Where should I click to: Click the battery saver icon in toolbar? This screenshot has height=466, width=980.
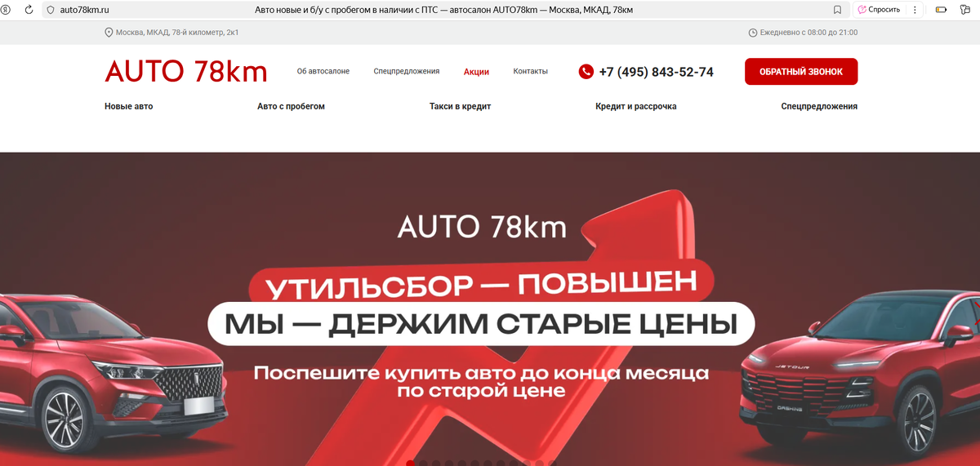tap(941, 10)
